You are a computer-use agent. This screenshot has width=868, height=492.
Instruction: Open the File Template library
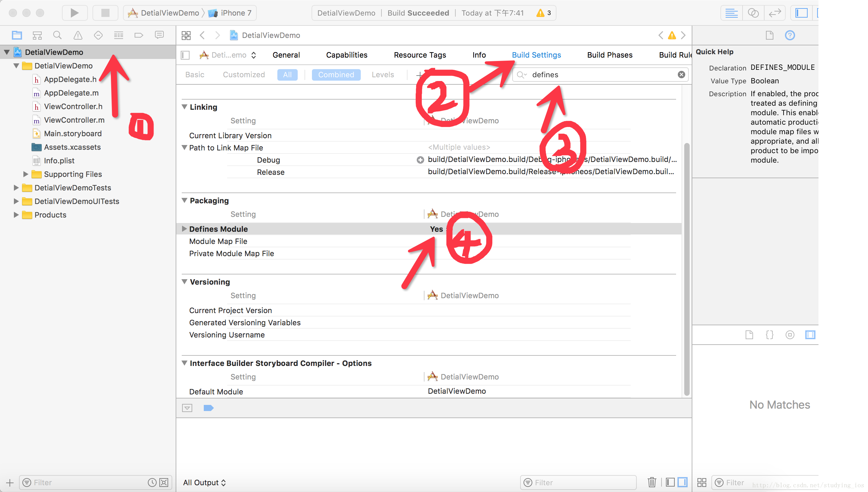point(749,335)
